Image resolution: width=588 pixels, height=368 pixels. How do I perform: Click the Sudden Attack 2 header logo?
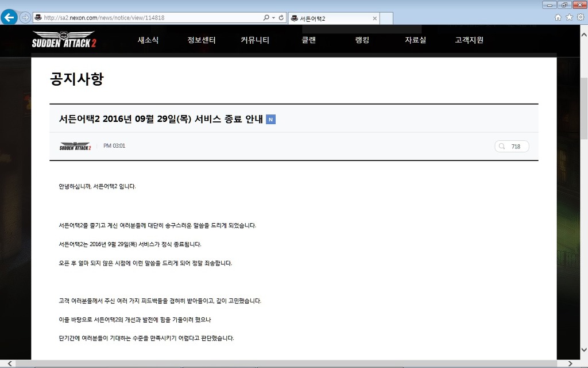[64, 40]
